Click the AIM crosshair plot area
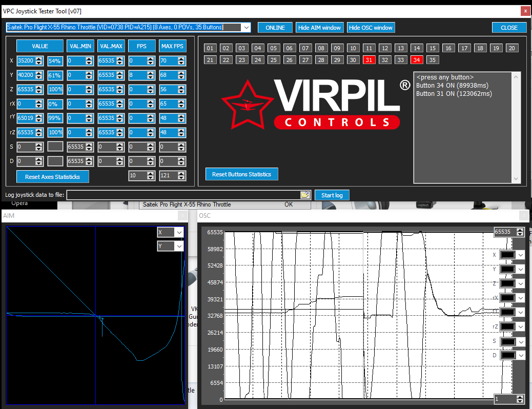This screenshot has width=532, height=409. pos(95,315)
